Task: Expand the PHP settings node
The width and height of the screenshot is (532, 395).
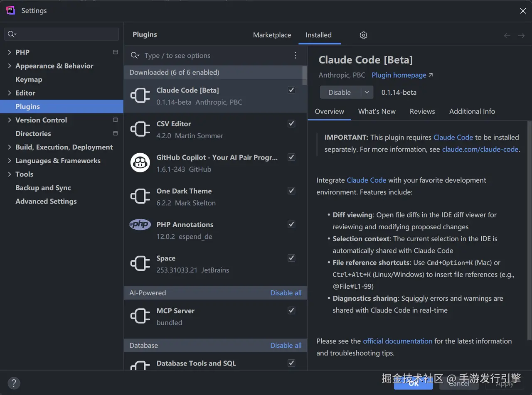Action: pos(10,52)
